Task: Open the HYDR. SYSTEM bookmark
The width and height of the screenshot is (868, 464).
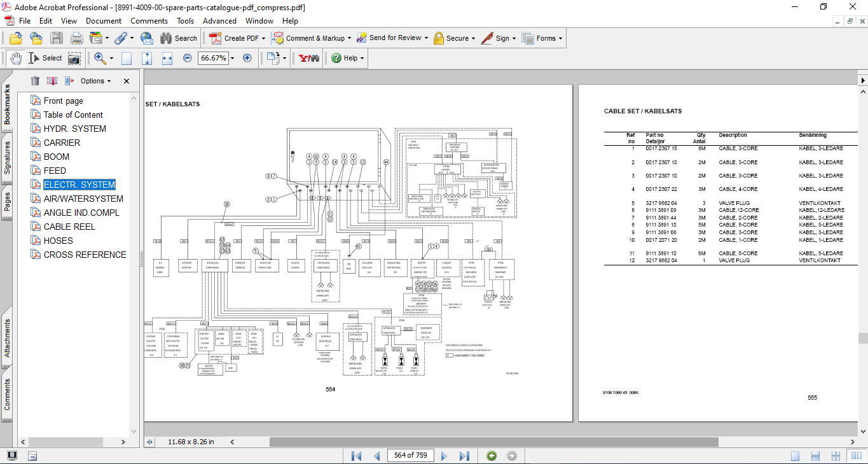Action: click(74, 129)
